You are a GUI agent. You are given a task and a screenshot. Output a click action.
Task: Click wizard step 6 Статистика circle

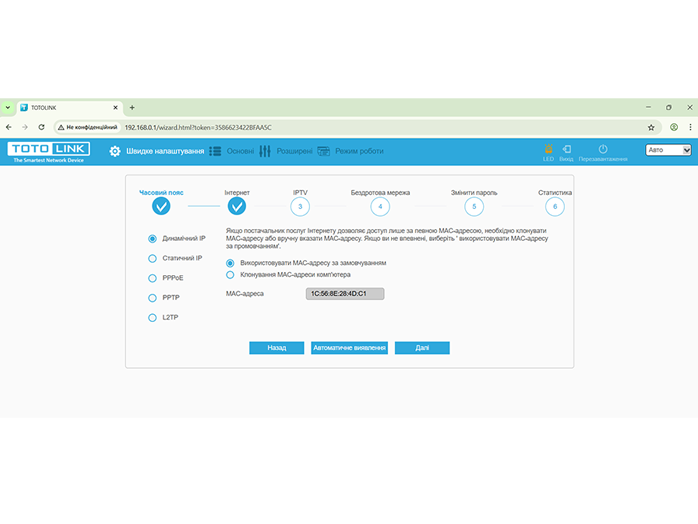click(555, 207)
